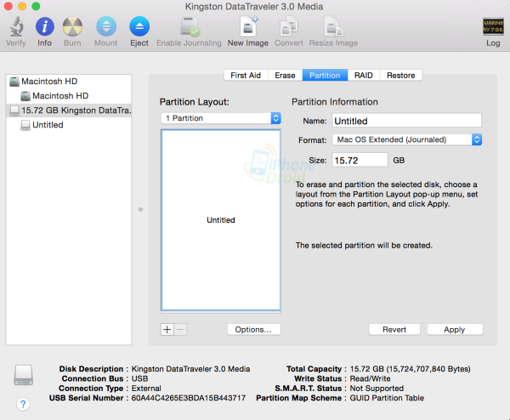Click the yellow minimize window button

point(22,6)
